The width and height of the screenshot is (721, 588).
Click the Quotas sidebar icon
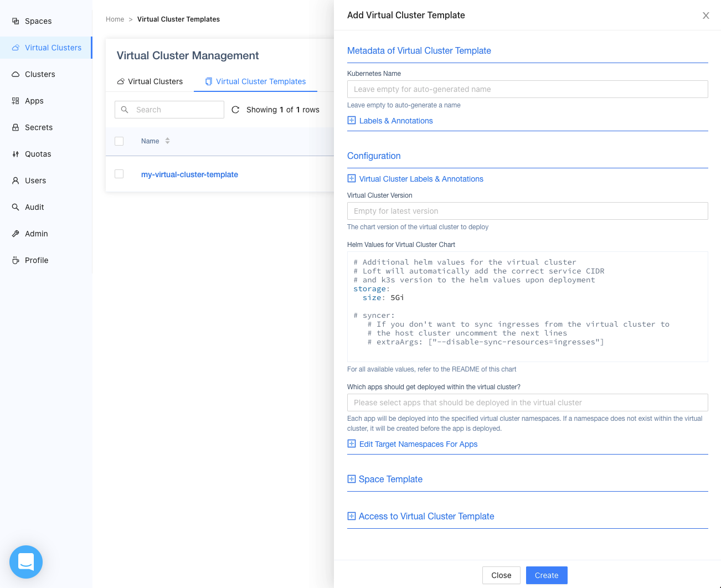[16, 154]
